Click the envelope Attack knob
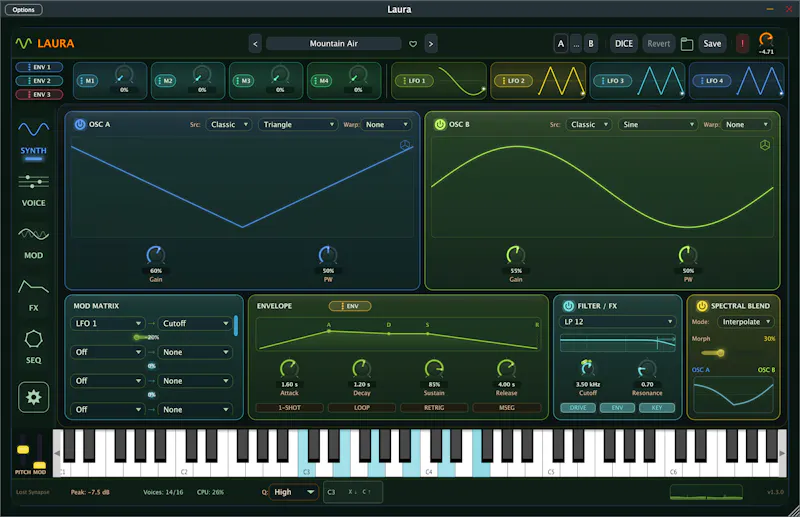Image resolution: width=800 pixels, height=517 pixels. [289, 368]
